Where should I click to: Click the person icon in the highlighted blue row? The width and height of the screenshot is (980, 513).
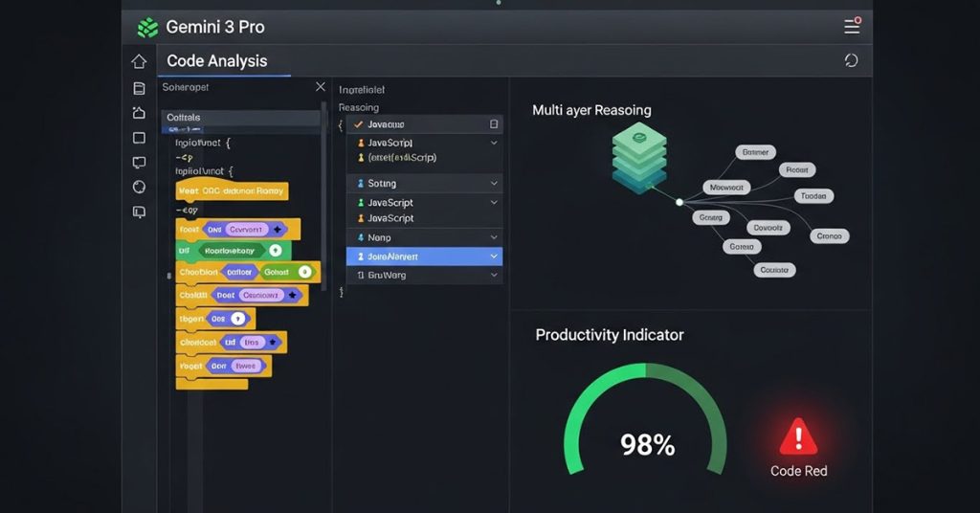click(361, 256)
